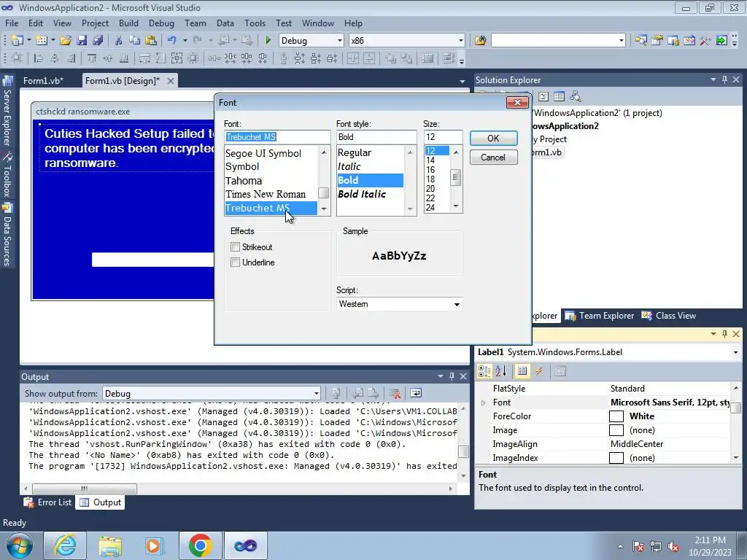The height and width of the screenshot is (560, 747).
Task: Open the Debug menu
Action: click(161, 23)
